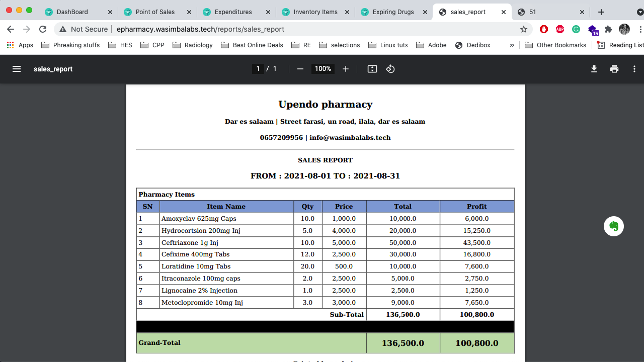Viewport: 644px width, 362px height.
Task: Click the sales_report title in PDF toolbar
Action: pyautogui.click(x=53, y=69)
